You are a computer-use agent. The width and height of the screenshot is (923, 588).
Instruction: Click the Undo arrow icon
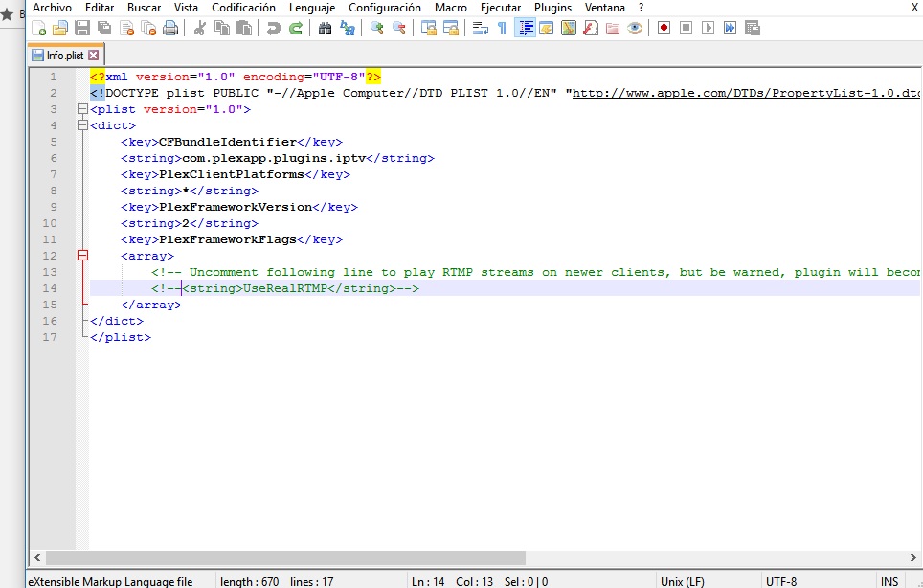pyautogui.click(x=274, y=28)
